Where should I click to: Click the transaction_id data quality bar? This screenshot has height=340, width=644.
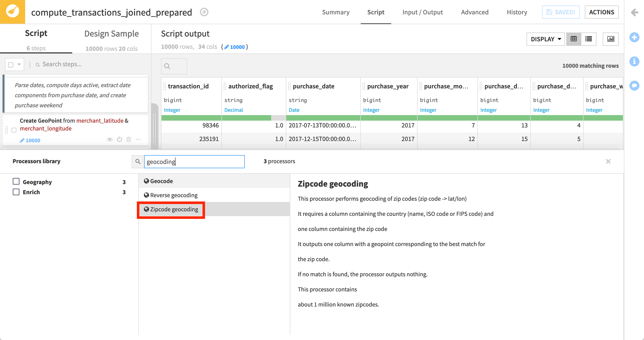tap(191, 118)
